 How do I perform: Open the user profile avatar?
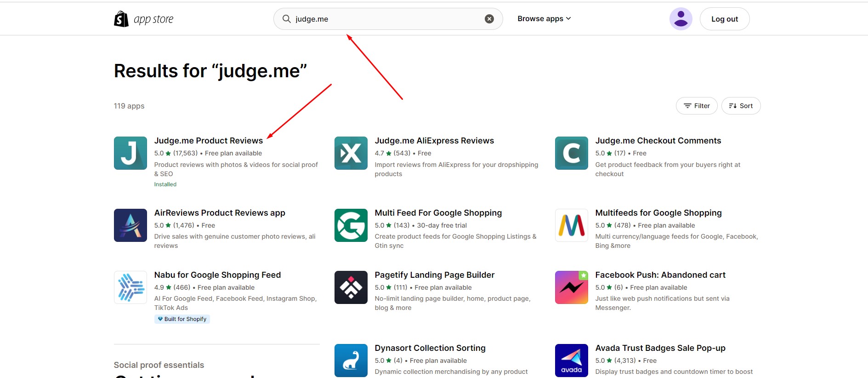[681, 19]
